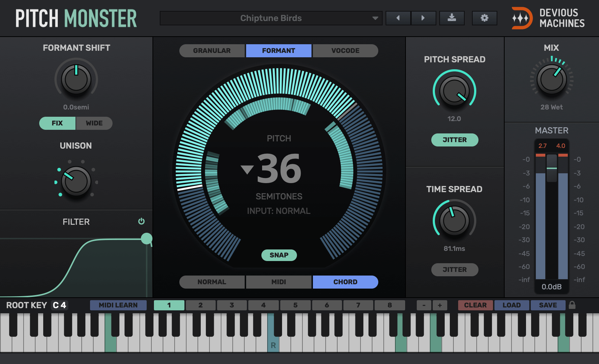Click the minus octave button
599x364 pixels.
point(424,305)
